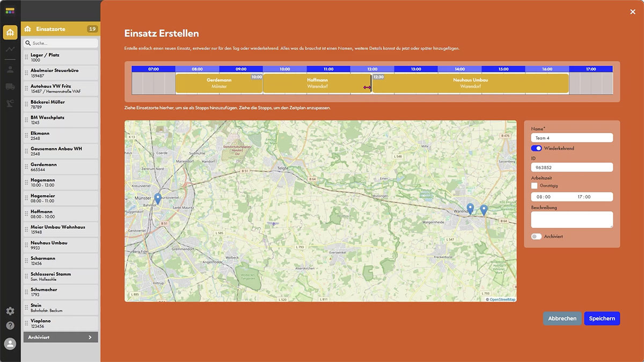Click the Abbrechen button
The height and width of the screenshot is (362, 644).
coord(562,318)
